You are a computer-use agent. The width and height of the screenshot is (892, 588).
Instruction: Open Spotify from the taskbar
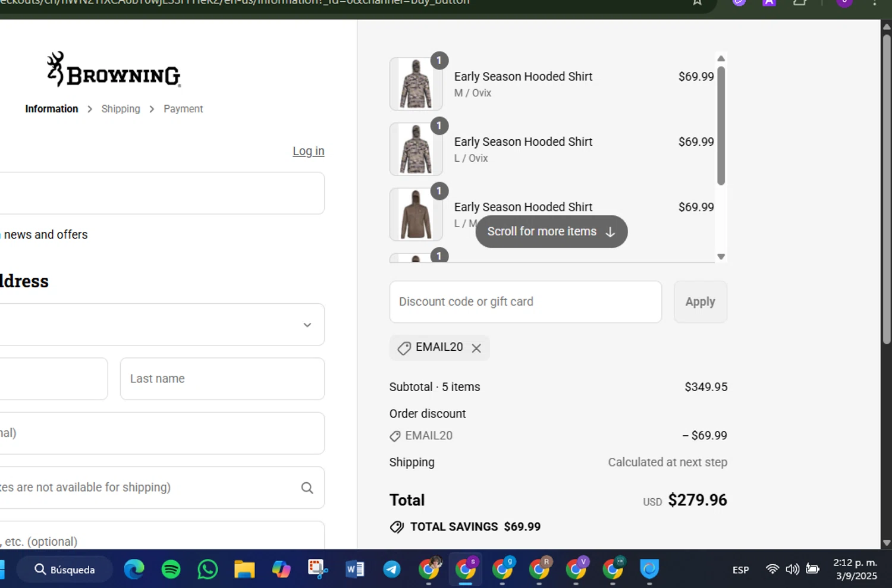pos(171,570)
